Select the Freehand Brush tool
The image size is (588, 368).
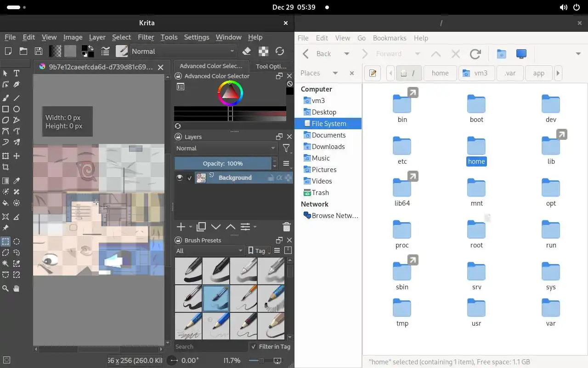[6, 98]
